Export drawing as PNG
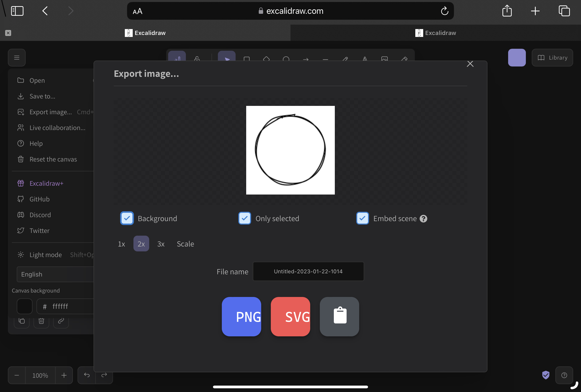Image resolution: width=581 pixels, height=392 pixels. click(242, 316)
